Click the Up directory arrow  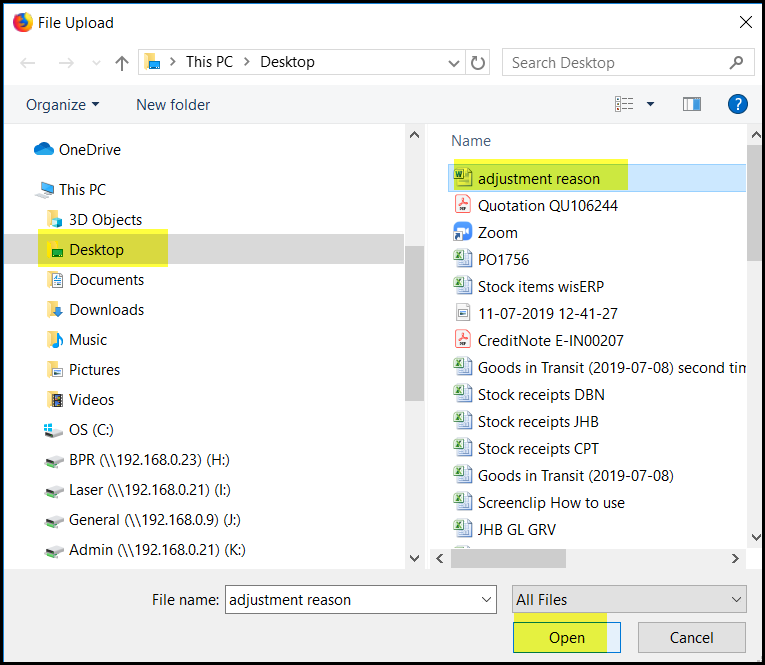tap(122, 63)
